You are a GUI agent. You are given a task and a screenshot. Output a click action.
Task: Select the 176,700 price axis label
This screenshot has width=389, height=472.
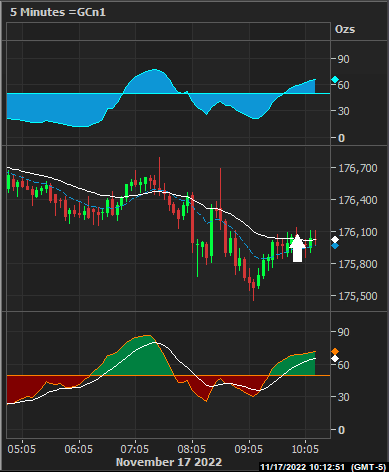coord(358,168)
